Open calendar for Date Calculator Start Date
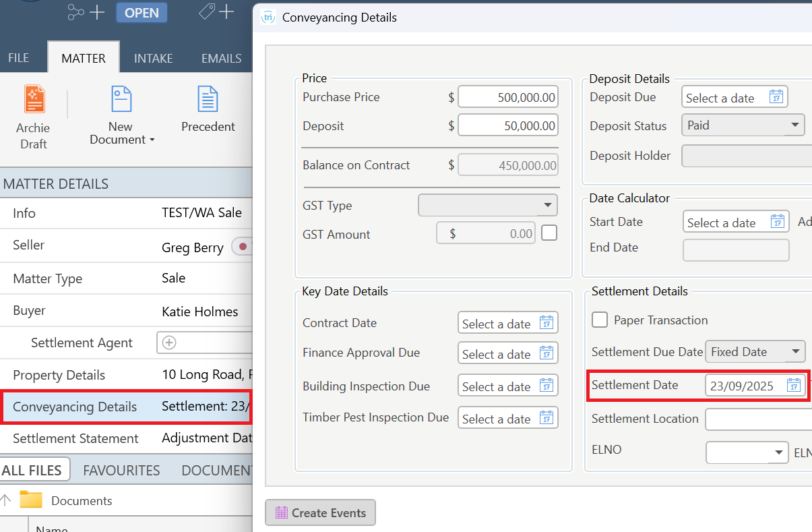 [x=778, y=223]
